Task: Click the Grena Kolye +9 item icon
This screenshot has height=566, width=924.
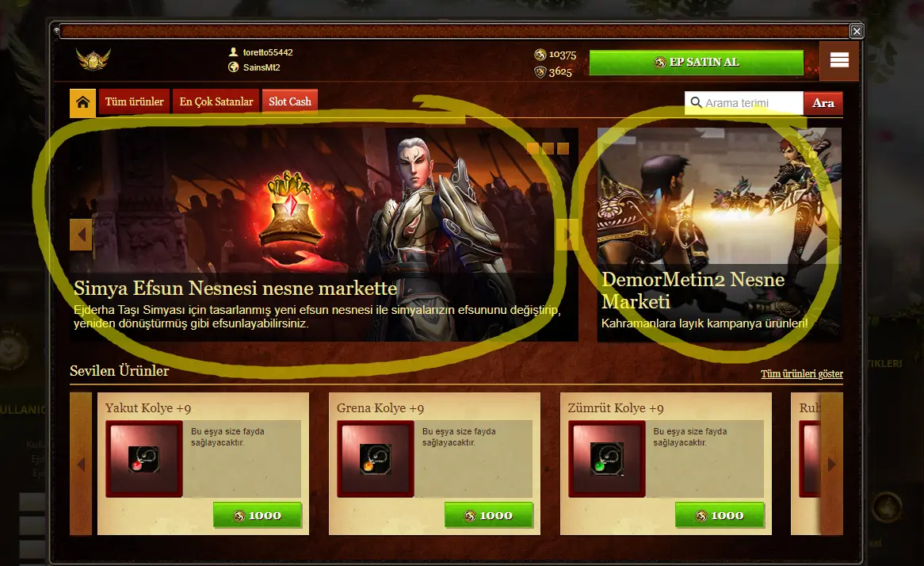Action: point(376,459)
